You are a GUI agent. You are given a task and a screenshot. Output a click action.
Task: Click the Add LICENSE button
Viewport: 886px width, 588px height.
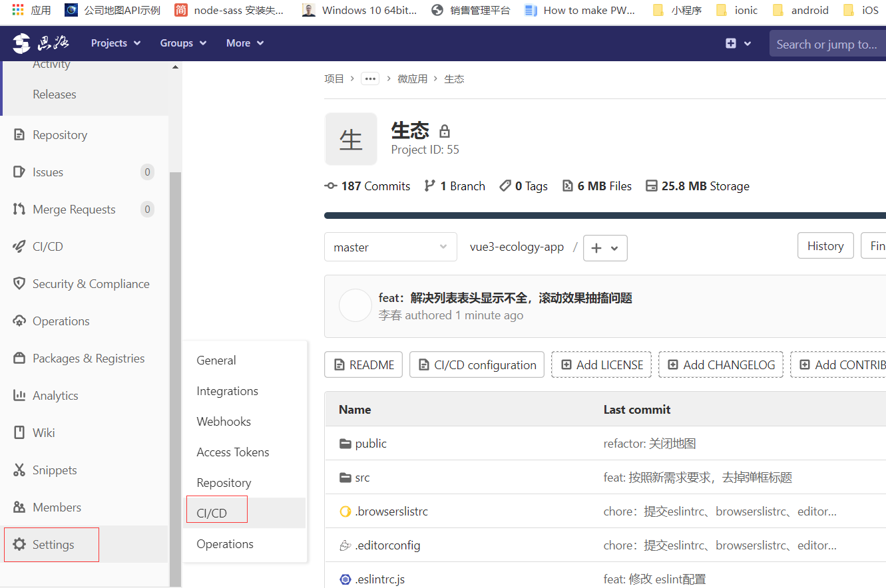[x=601, y=365]
